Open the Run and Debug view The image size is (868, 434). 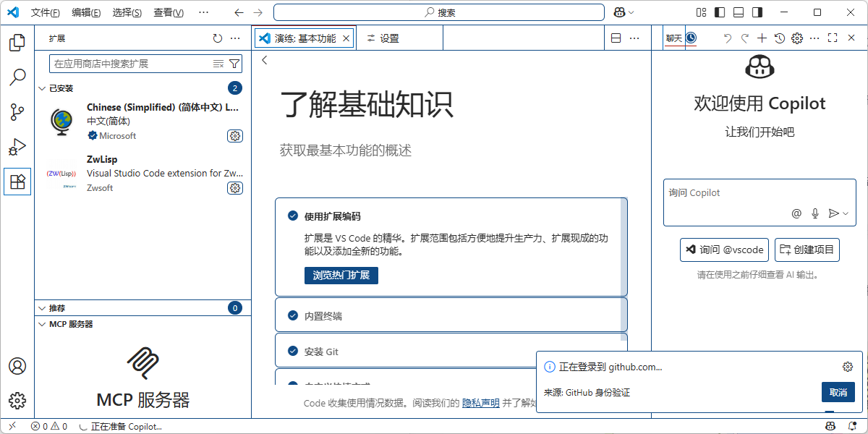17,147
